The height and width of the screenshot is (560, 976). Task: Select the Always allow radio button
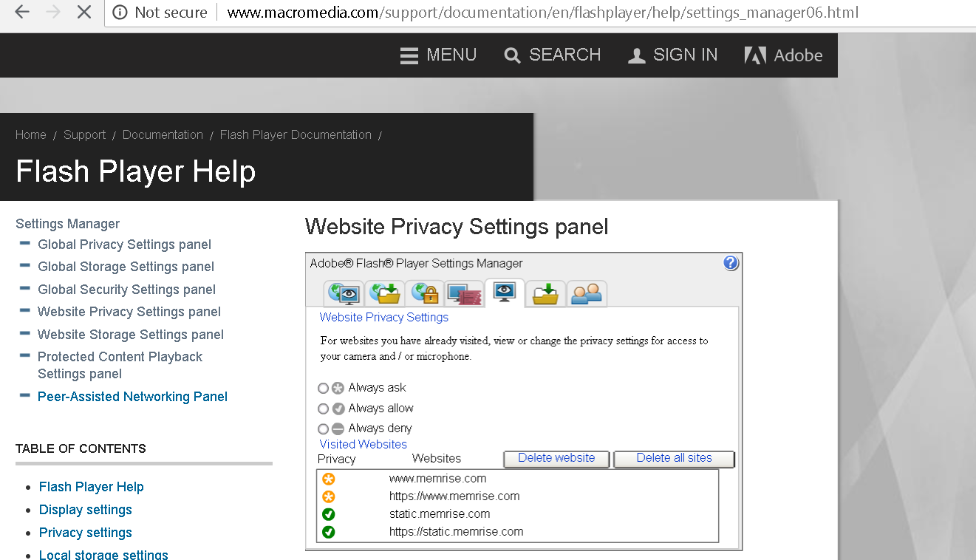click(x=323, y=409)
